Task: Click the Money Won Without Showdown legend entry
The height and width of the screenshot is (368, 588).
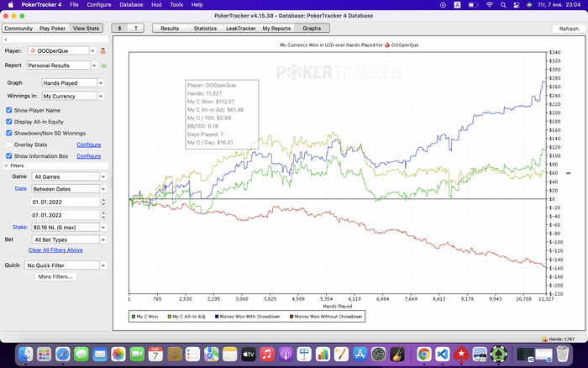Action: (x=326, y=317)
